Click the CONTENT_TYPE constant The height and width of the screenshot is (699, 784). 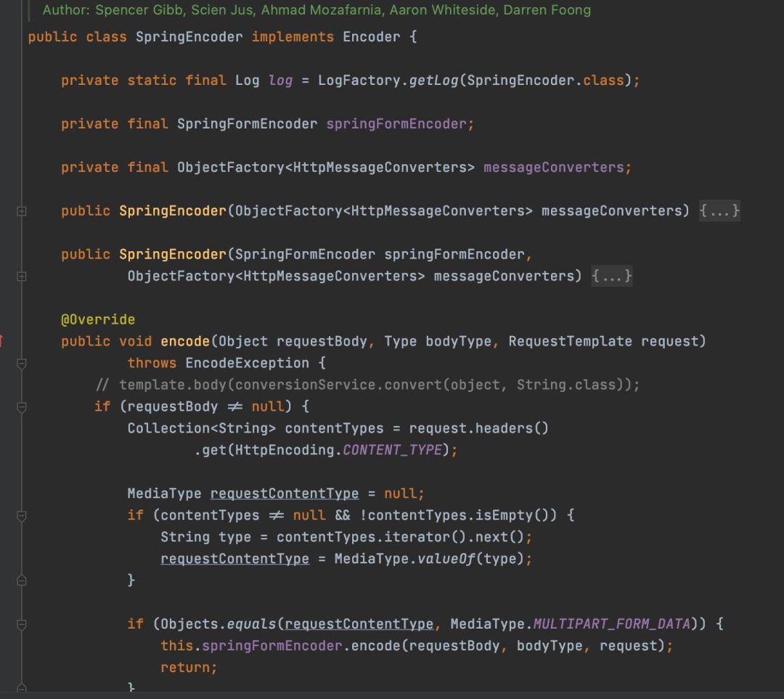[x=393, y=450]
